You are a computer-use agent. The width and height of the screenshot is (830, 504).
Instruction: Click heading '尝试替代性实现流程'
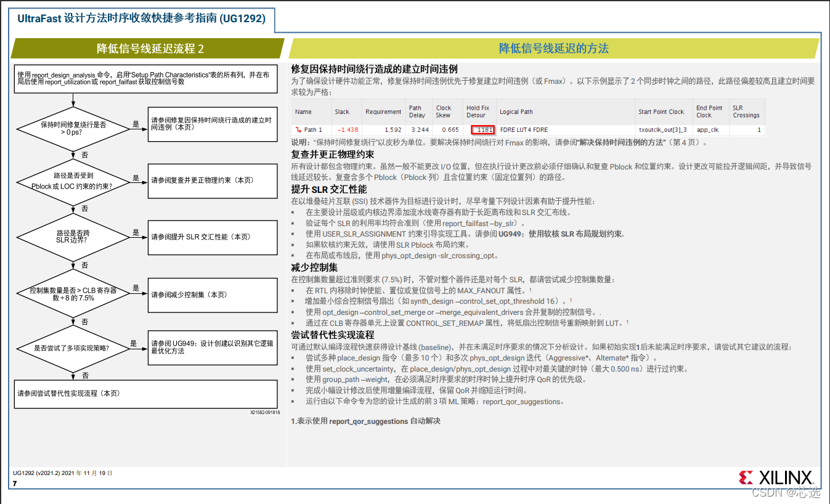pos(333,335)
